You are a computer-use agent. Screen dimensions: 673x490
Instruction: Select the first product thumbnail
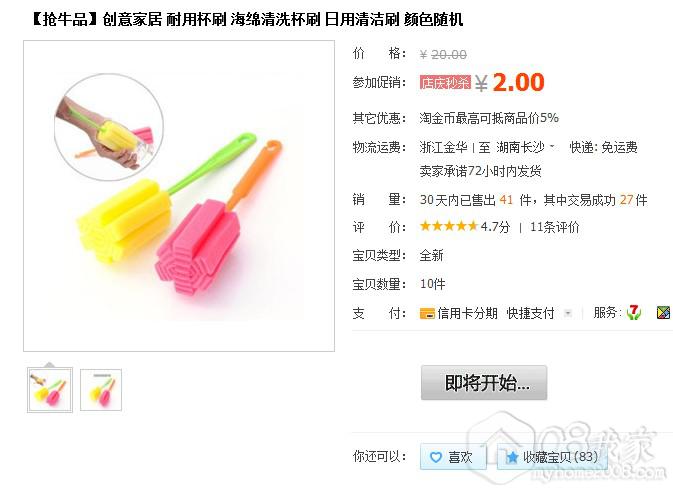[x=50, y=390]
